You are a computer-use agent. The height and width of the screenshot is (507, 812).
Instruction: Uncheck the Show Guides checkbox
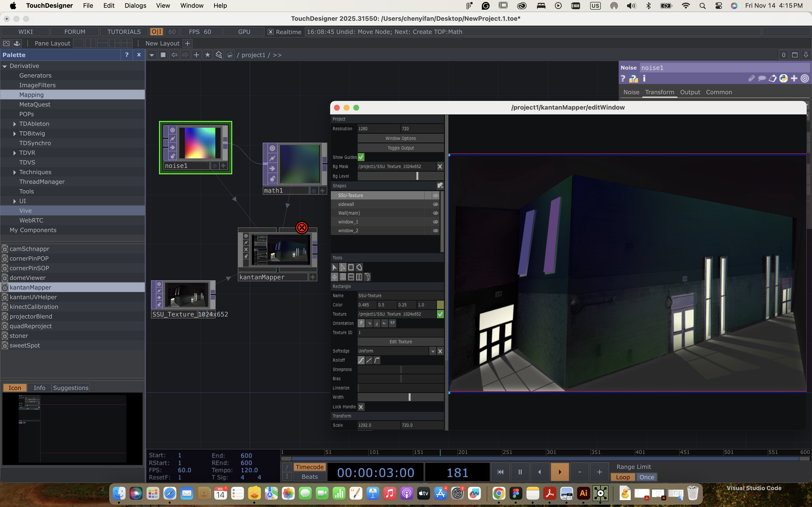pos(361,157)
